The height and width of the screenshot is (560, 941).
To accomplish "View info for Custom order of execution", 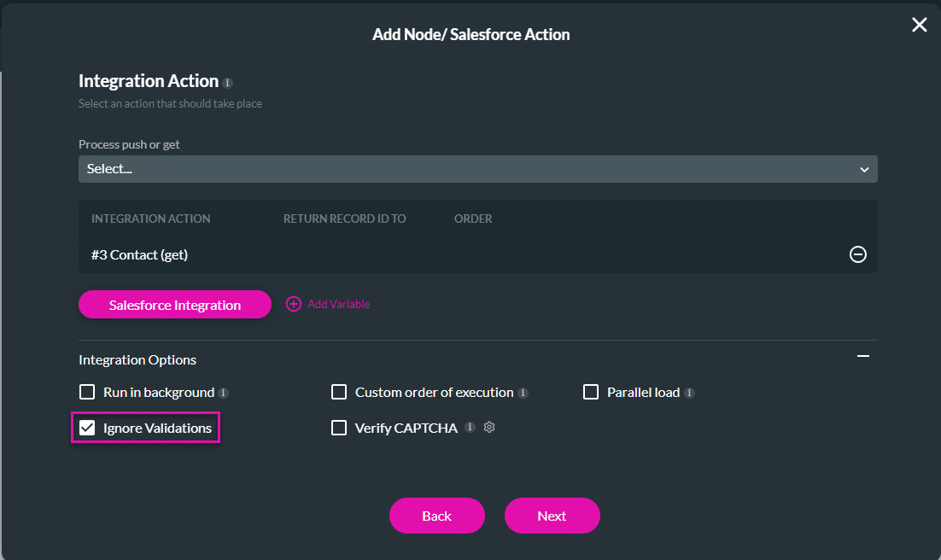I will pyautogui.click(x=522, y=392).
